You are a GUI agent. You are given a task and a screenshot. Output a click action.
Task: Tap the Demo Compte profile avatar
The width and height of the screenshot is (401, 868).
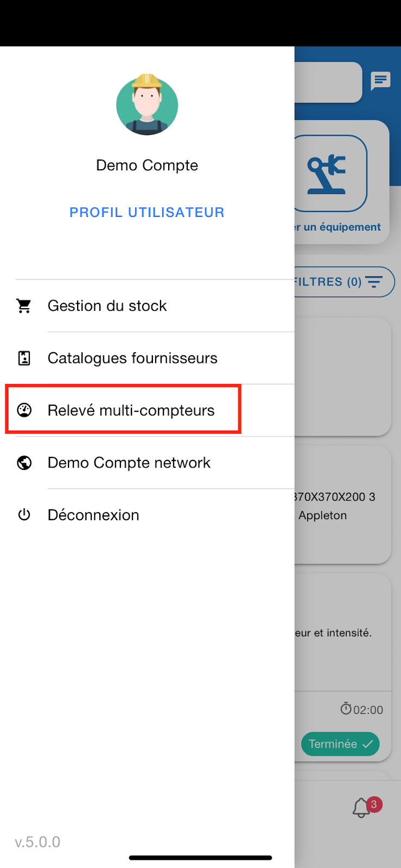[x=147, y=105]
